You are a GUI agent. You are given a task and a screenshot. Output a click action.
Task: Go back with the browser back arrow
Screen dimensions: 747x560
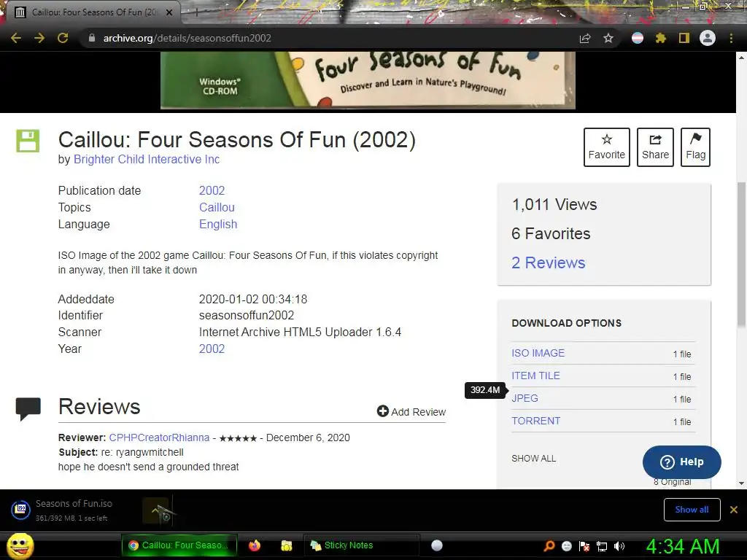tap(16, 38)
